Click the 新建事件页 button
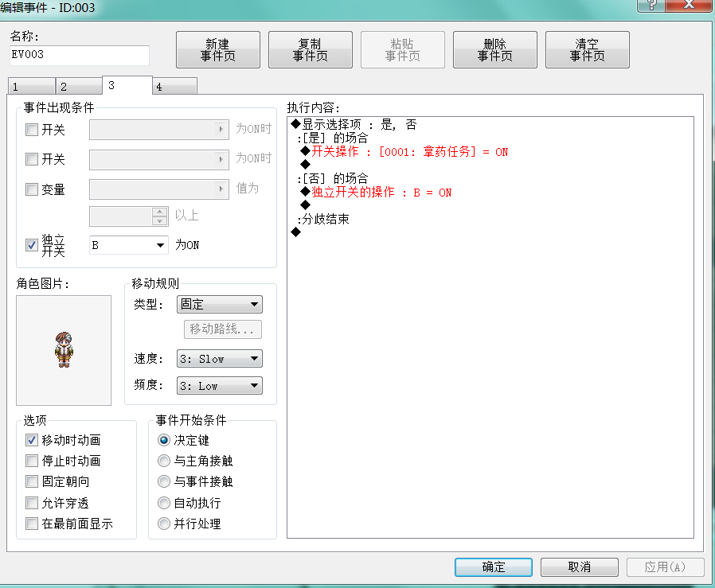Image resolution: width=715 pixels, height=588 pixels. [x=218, y=49]
